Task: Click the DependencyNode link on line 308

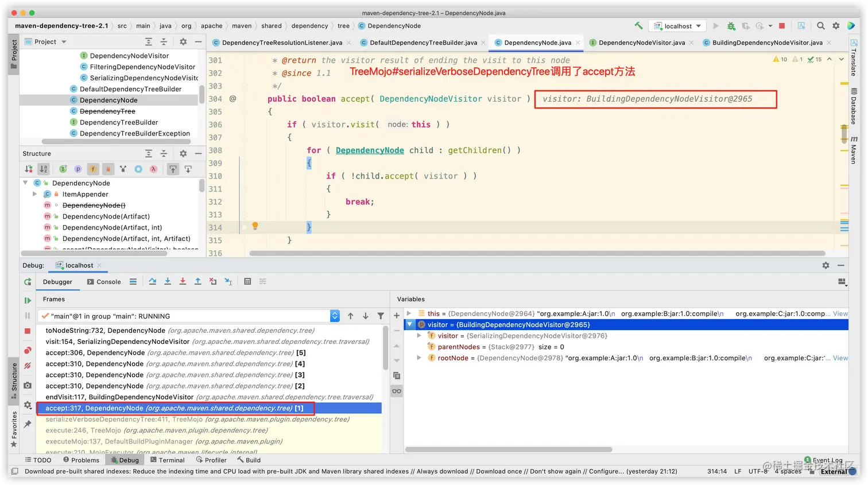Action: (x=370, y=150)
